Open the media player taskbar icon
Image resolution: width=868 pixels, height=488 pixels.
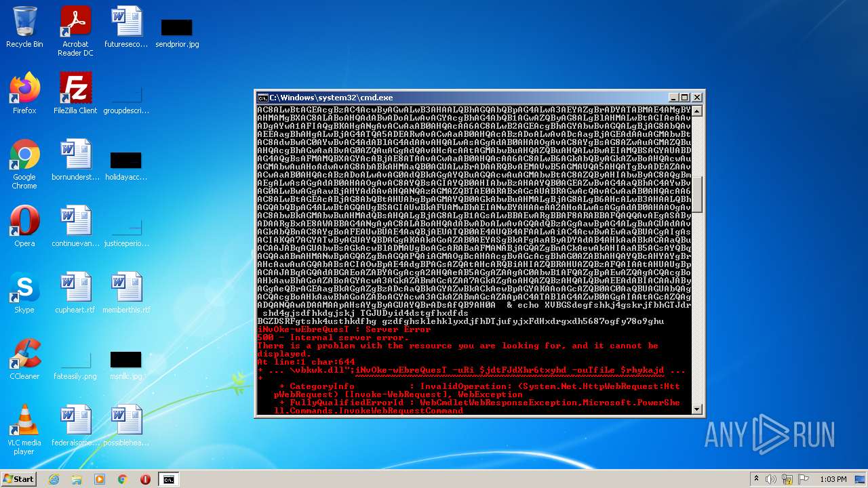pos(100,479)
